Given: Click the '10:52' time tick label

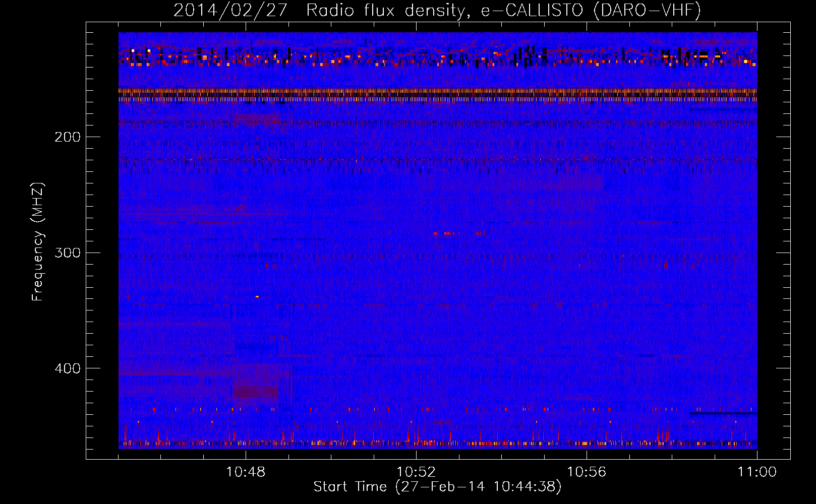Looking at the screenshot, I should [416, 472].
